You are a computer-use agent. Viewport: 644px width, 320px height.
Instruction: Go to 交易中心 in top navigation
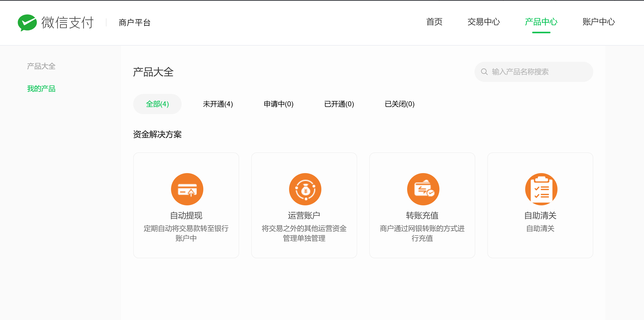483,22
